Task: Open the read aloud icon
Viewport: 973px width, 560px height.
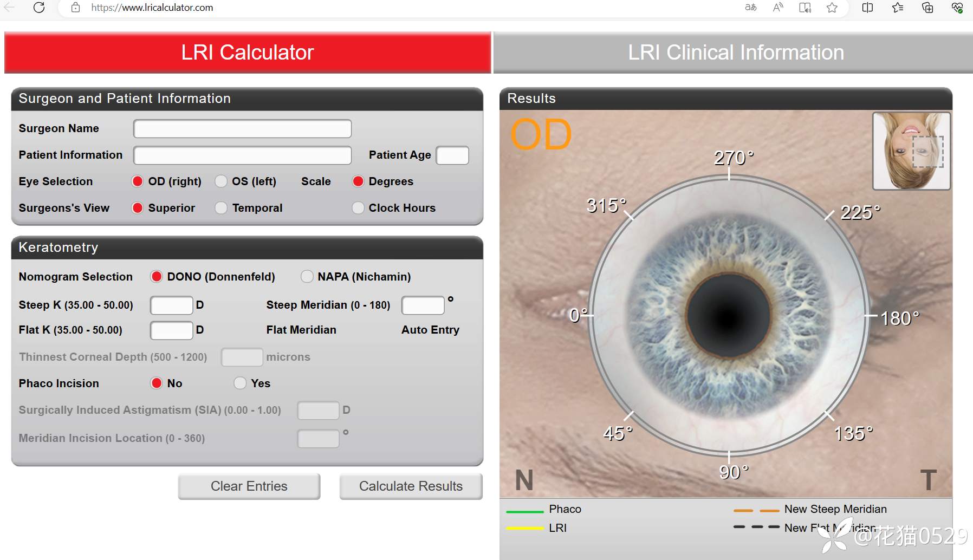Action: point(778,8)
